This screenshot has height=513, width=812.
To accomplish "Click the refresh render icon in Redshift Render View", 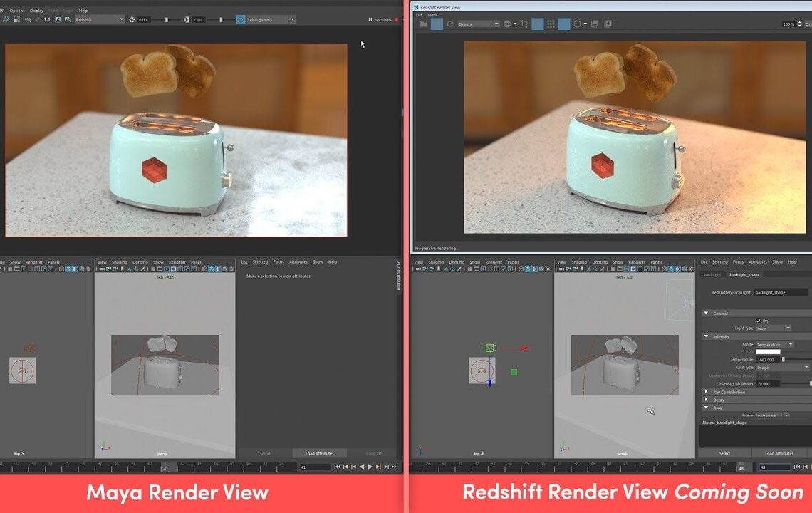I will click(449, 23).
